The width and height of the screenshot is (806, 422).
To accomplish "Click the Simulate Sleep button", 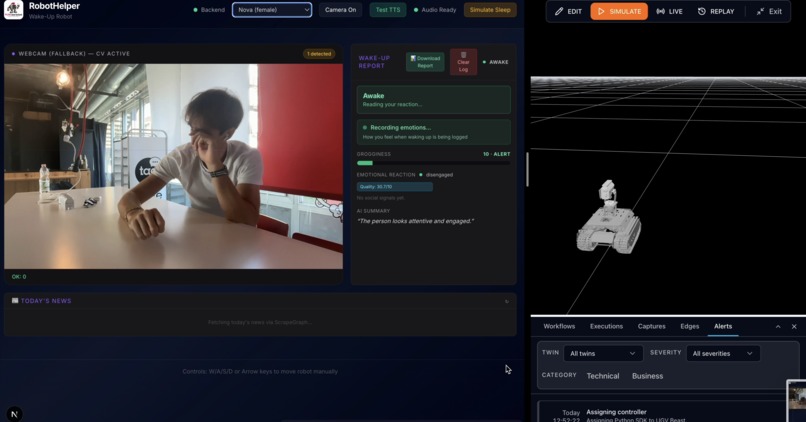I will coord(490,10).
